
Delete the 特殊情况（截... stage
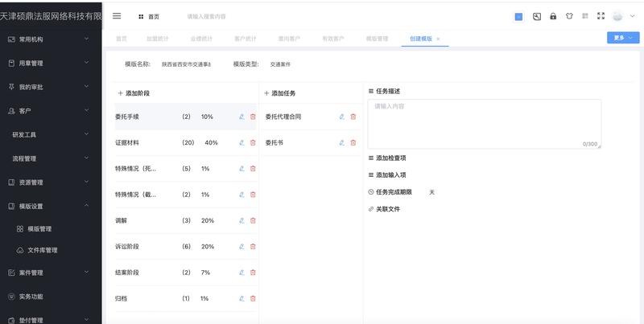253,195
